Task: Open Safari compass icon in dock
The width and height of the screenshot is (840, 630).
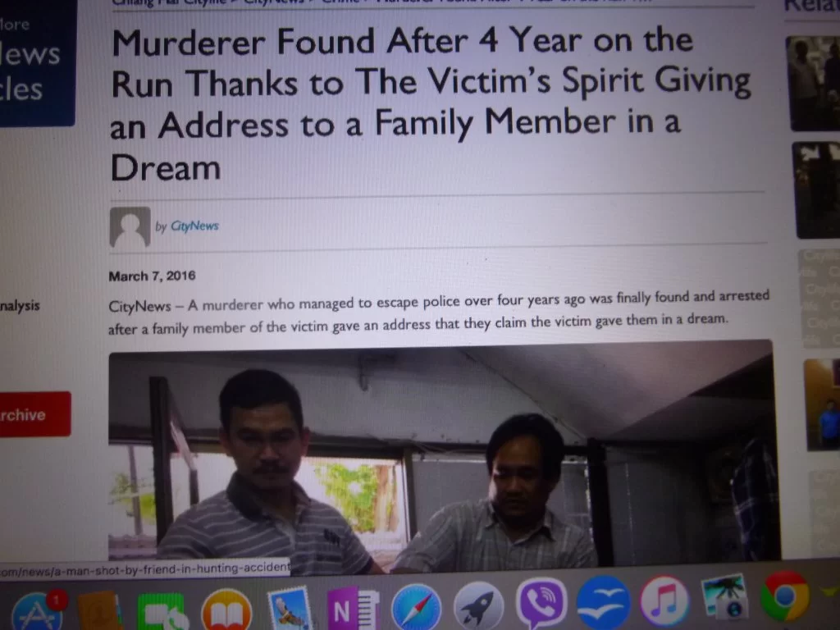Action: tap(416, 608)
